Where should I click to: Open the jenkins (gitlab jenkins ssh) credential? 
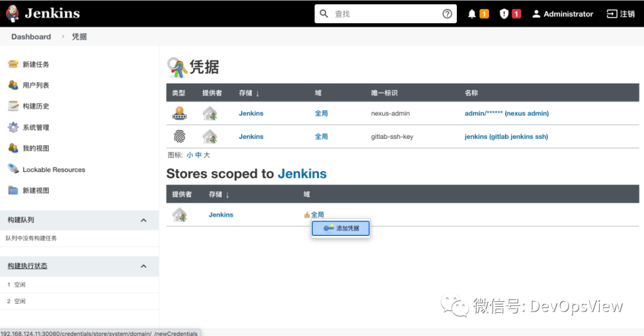(506, 136)
